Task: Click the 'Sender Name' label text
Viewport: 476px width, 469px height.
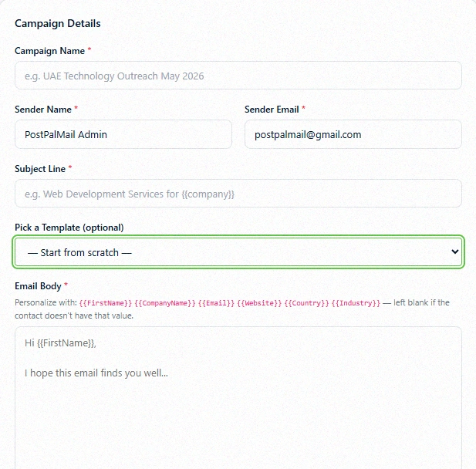Action: tap(43, 110)
